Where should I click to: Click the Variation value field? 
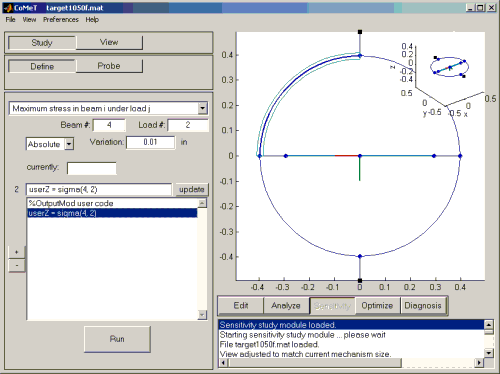pyautogui.click(x=150, y=142)
